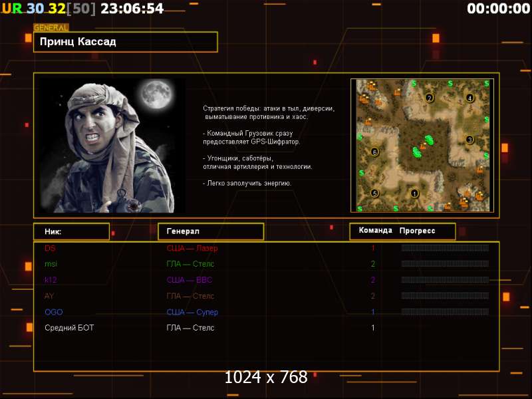
Task: Click team number 1 in DS row
Action: 373,248
